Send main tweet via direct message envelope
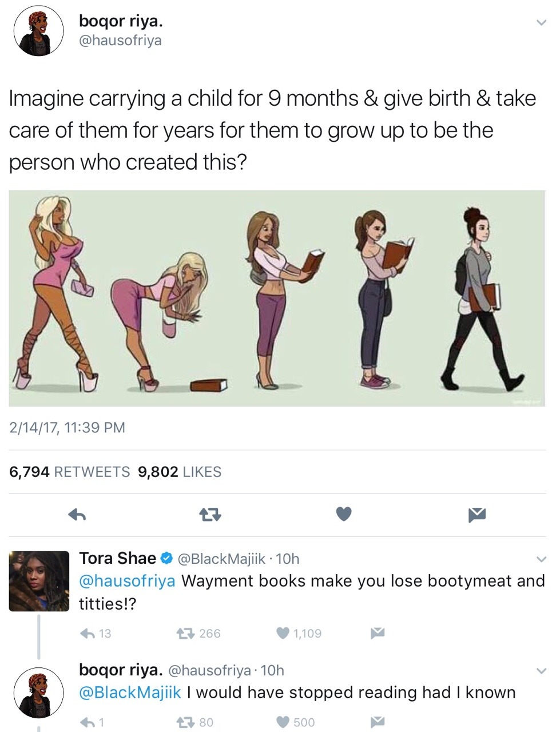 476,515
